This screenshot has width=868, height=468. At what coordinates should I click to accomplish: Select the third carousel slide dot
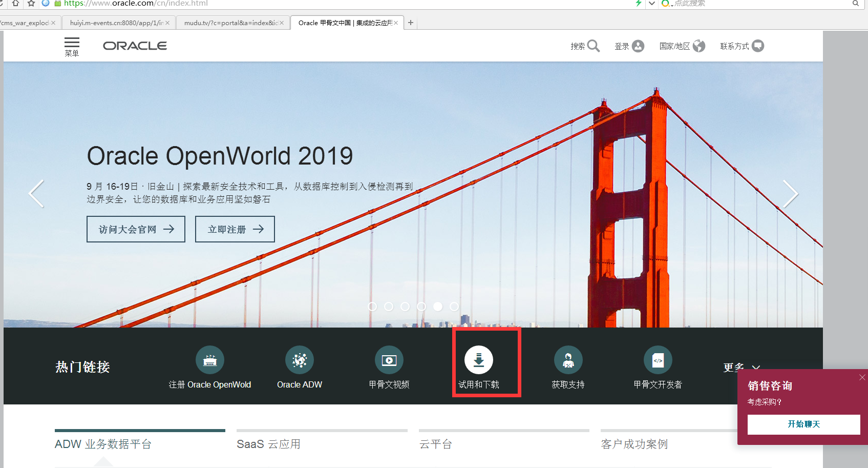[x=405, y=307]
